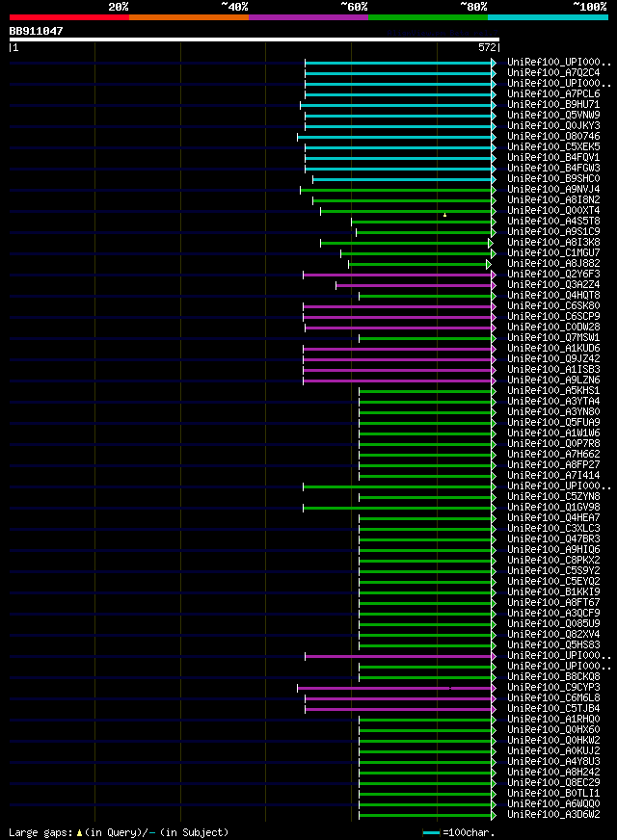617x840 pixels.
Task: Select the UniRef100_C6SK80 label
Action: 553,306
